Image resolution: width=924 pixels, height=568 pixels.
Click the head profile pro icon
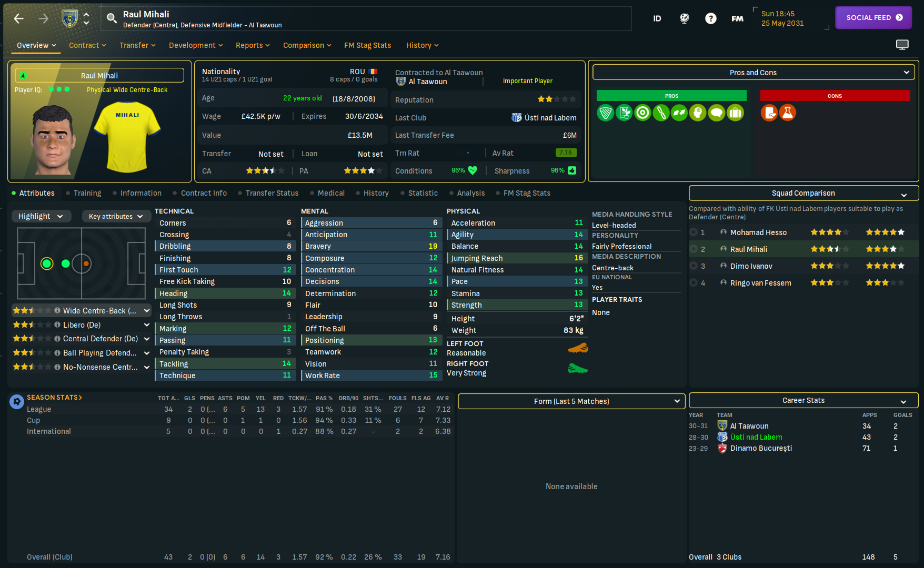coord(698,113)
